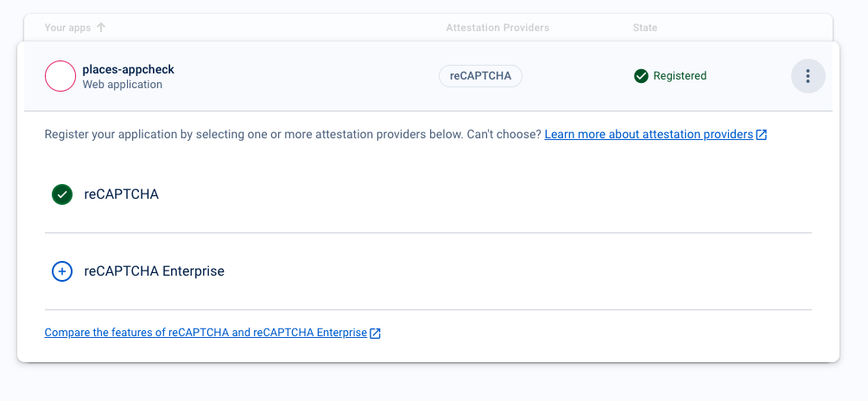Click the Web application subtitle text
The image size is (868, 401).
click(122, 85)
